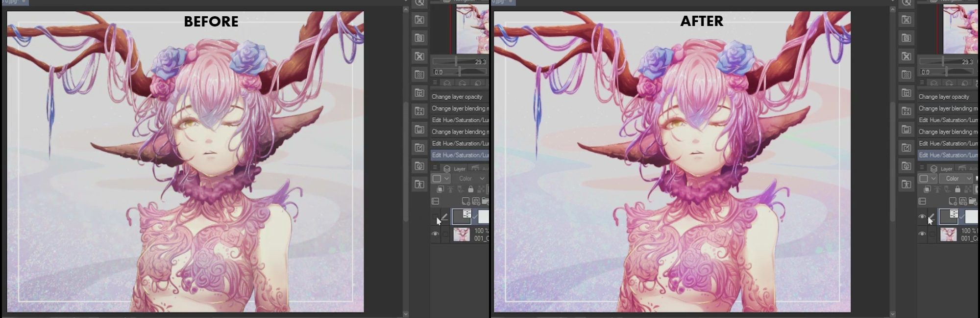The image size is (980, 318).
Task: Create a new vector layer in the Before panel
Action: pos(476,201)
